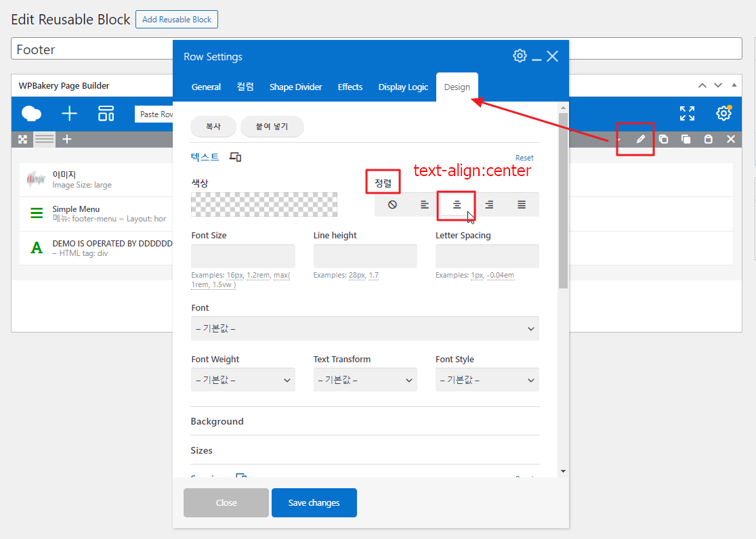The height and width of the screenshot is (539, 756).
Task: Click the row move cross-arrows handle
Action: click(x=22, y=139)
